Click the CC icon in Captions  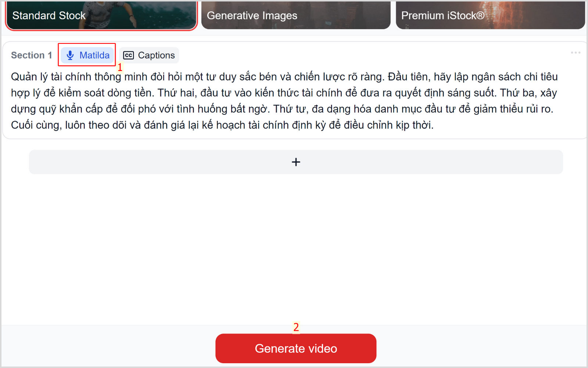pyautogui.click(x=128, y=55)
